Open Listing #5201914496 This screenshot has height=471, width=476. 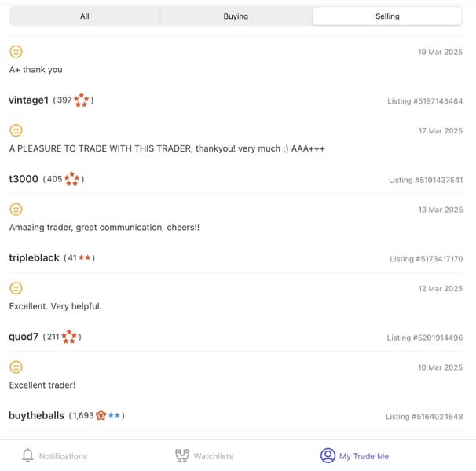(425, 338)
